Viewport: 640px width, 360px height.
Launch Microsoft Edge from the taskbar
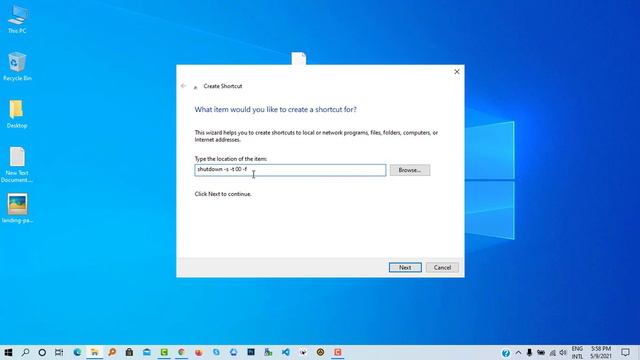77,352
